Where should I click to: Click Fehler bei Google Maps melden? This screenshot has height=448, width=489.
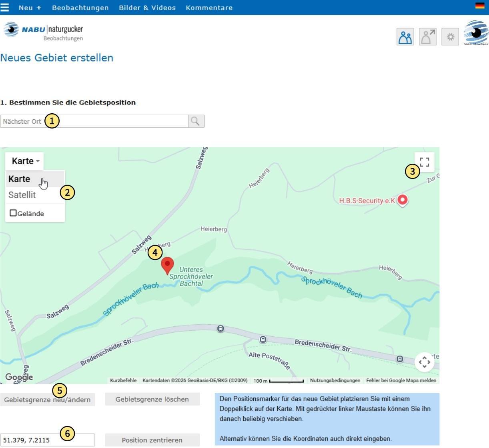[x=401, y=380]
